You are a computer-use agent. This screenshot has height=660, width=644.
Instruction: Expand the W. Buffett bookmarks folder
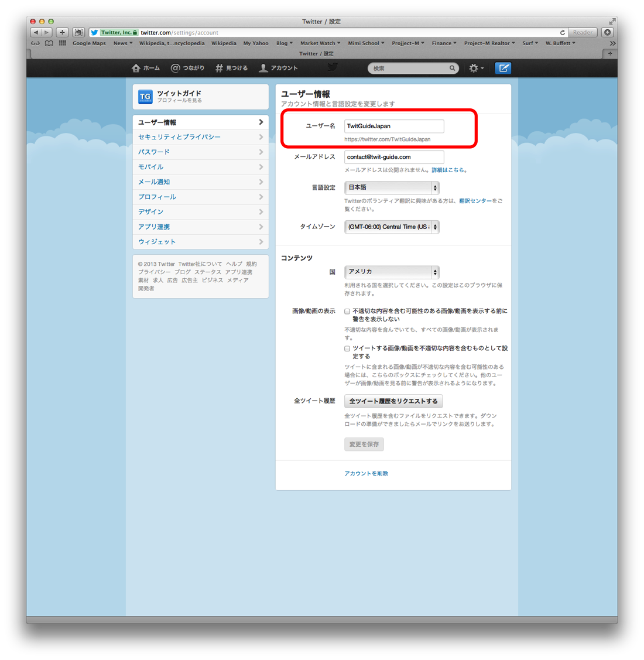[560, 43]
